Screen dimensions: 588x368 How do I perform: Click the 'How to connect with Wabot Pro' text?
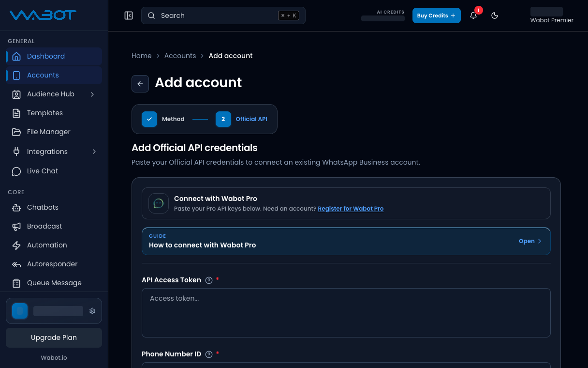tap(203, 245)
